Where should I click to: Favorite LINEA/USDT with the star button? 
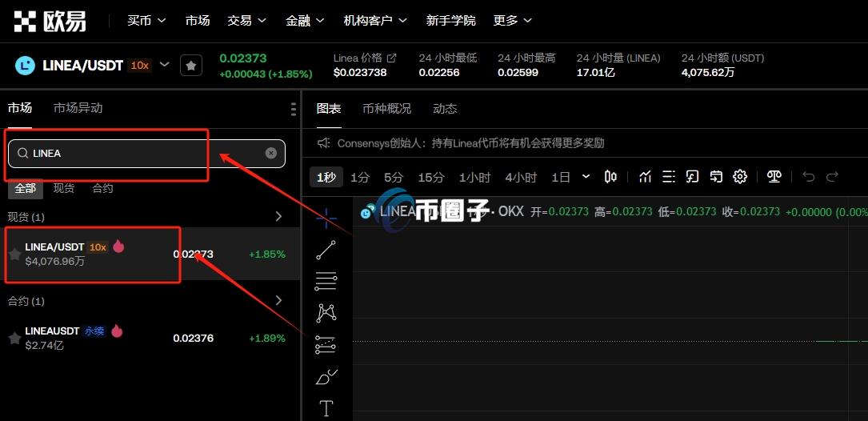click(191, 66)
